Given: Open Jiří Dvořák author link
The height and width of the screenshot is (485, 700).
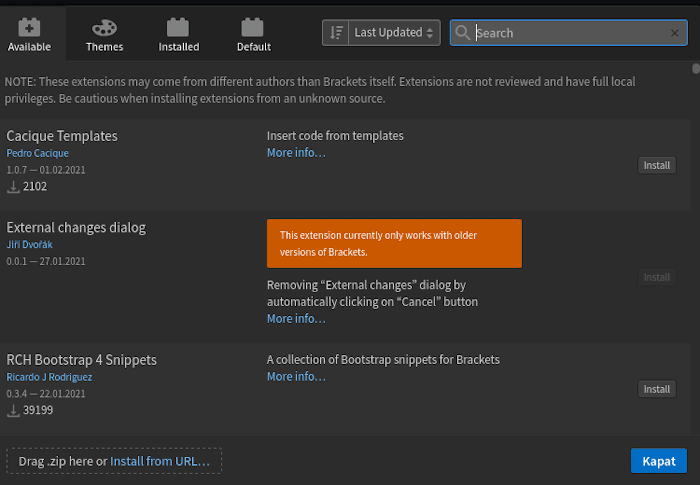Looking at the screenshot, I should pos(29,245).
